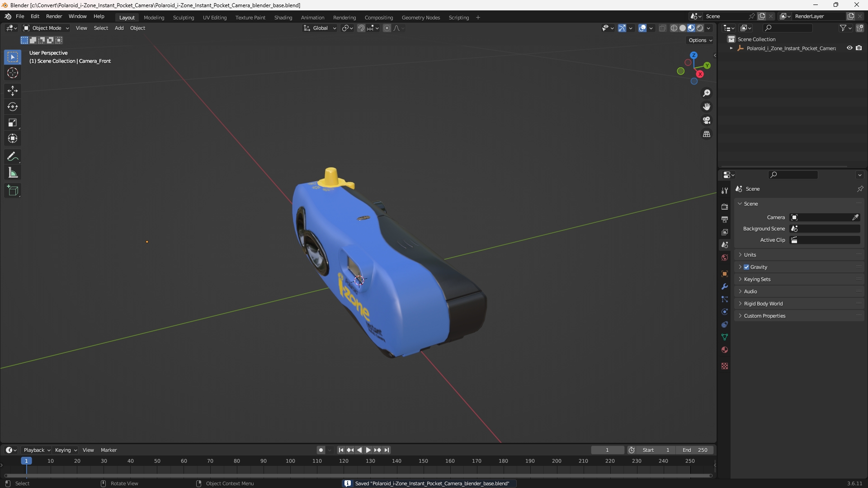Click the viewport zoom magnifier gizmo
This screenshot has width=868, height=488.
pyautogui.click(x=707, y=93)
